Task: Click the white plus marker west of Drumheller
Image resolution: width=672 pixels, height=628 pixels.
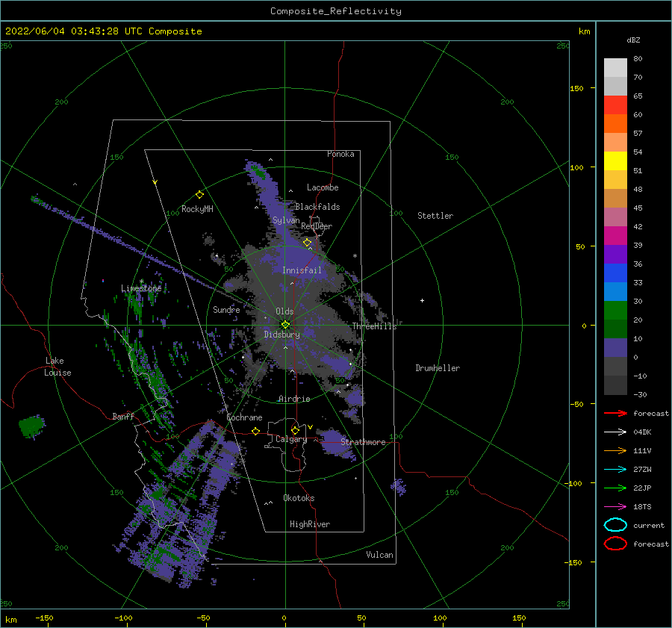Action: (x=422, y=300)
